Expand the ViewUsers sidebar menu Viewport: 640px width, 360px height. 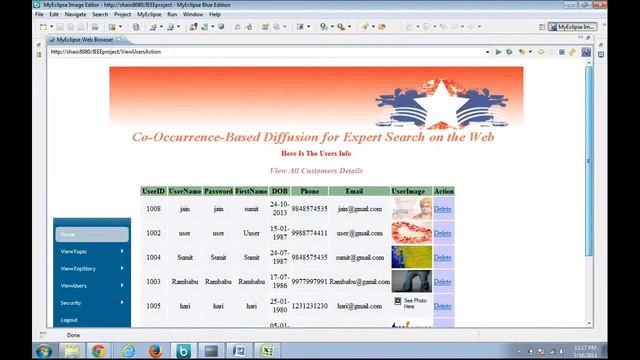coord(92,286)
